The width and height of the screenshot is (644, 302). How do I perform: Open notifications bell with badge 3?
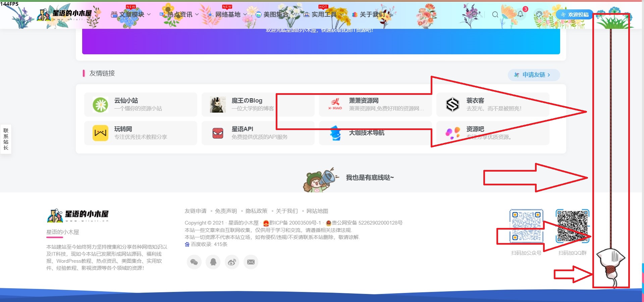[x=520, y=14]
